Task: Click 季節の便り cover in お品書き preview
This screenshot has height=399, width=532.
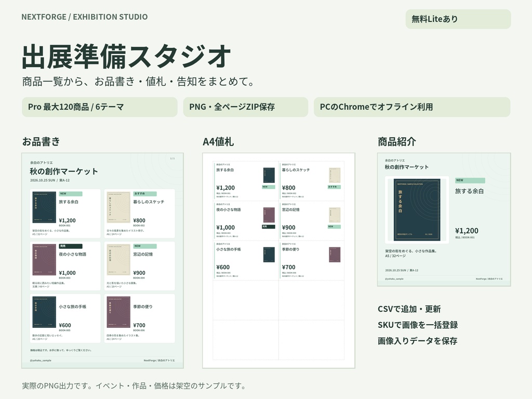Action: [x=118, y=312]
